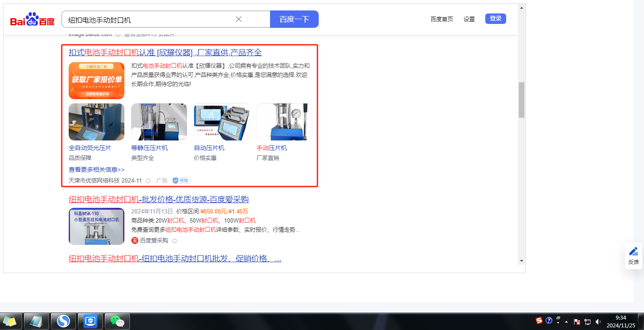The image size is (644, 330).
Task: Follow the 自动压片机 text link
Action: click(209, 148)
